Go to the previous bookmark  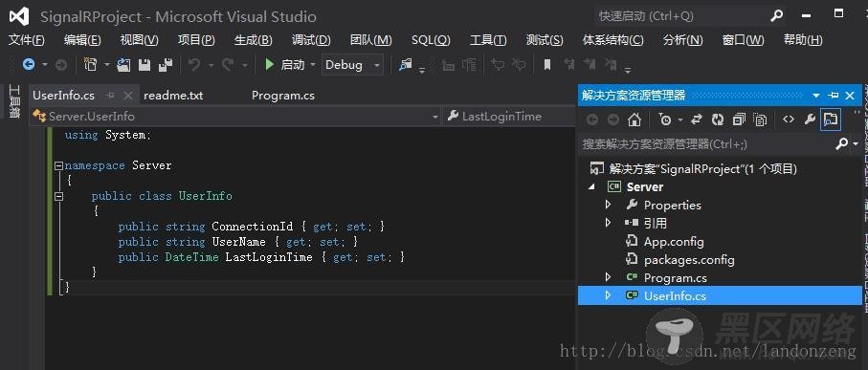click(568, 65)
